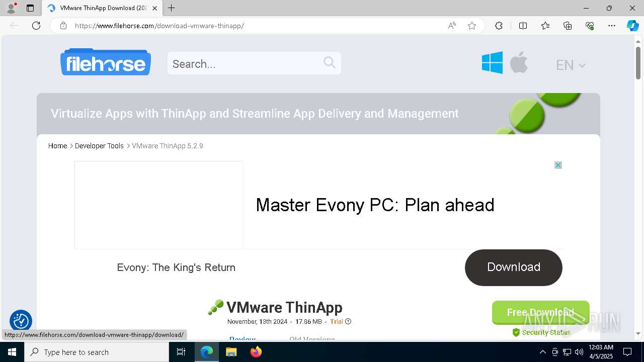Submit search with magnifier icon
The width and height of the screenshot is (644, 362).
pyautogui.click(x=330, y=62)
